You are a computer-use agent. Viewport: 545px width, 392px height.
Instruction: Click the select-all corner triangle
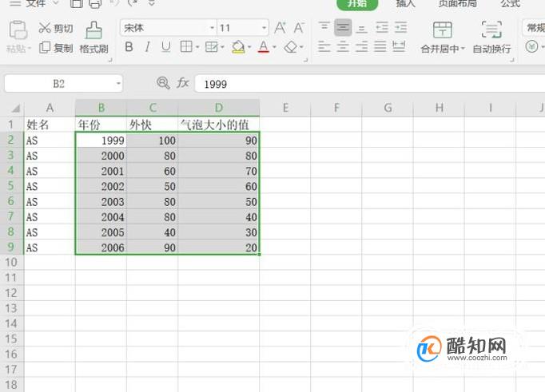15,109
